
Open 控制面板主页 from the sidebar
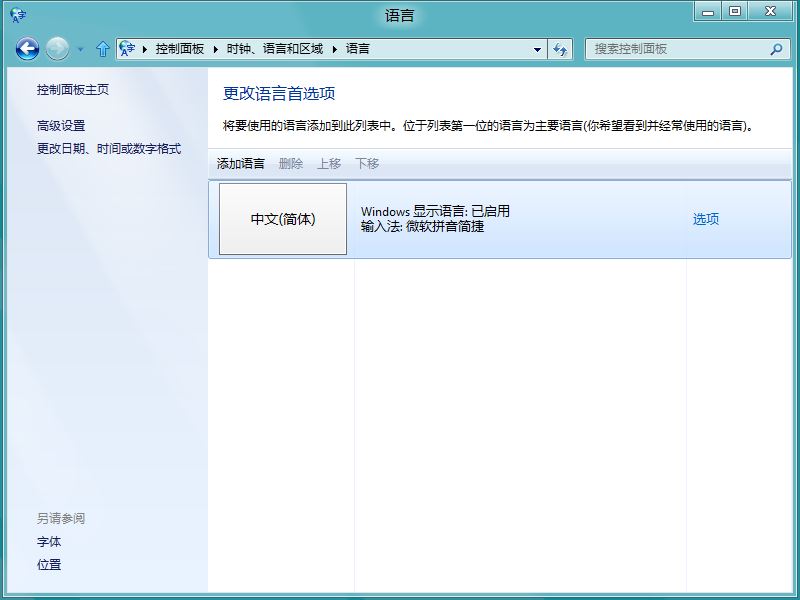73,90
